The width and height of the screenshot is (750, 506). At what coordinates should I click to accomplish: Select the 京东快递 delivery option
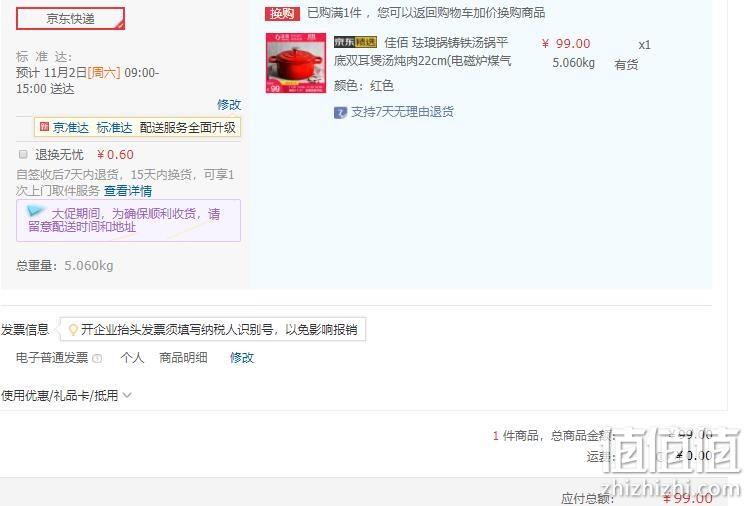pyautogui.click(x=70, y=19)
